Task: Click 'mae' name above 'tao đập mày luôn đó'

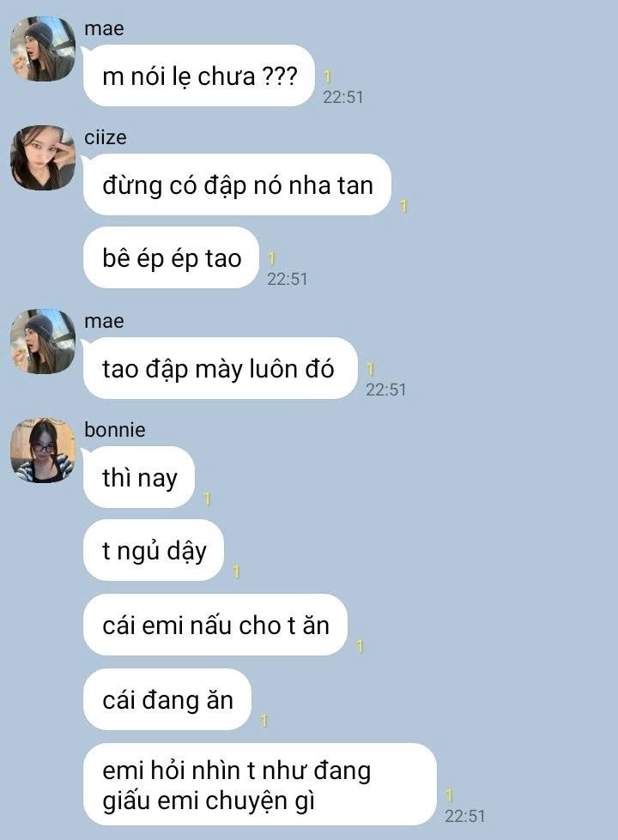Action: click(104, 320)
